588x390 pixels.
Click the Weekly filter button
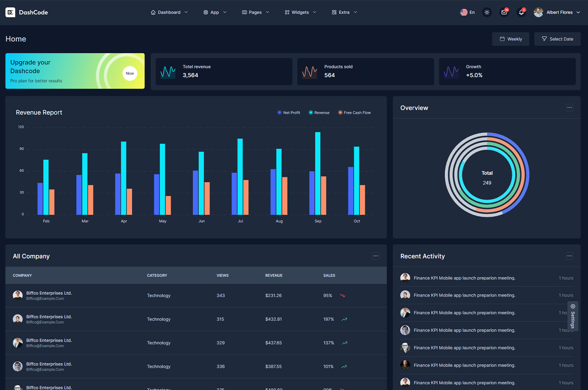point(511,39)
